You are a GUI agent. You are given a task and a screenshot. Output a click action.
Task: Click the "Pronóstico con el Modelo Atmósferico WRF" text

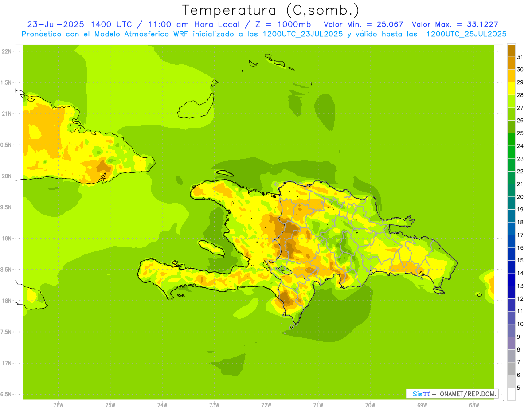106,34
